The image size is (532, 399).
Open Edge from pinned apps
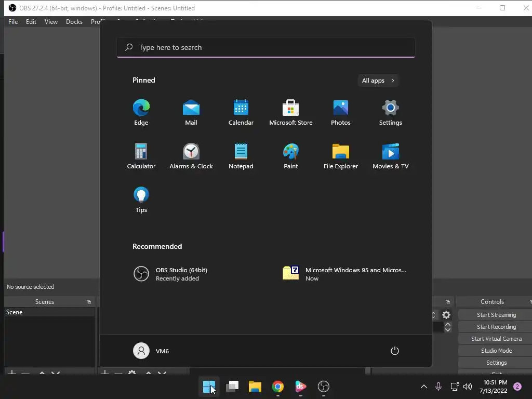point(141,113)
